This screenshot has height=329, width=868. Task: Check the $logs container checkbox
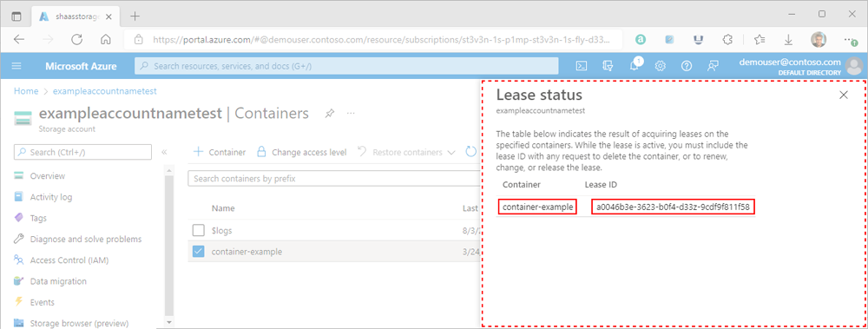[198, 230]
